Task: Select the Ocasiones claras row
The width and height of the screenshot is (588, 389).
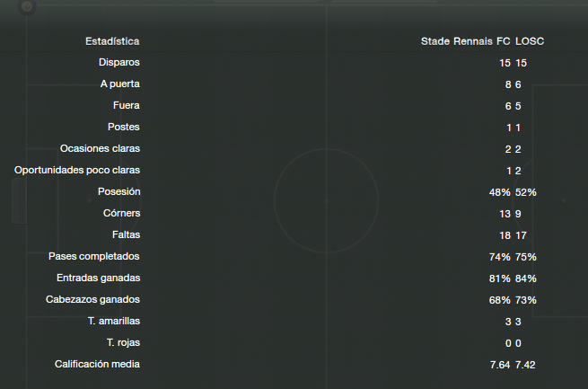Action: tap(294, 149)
